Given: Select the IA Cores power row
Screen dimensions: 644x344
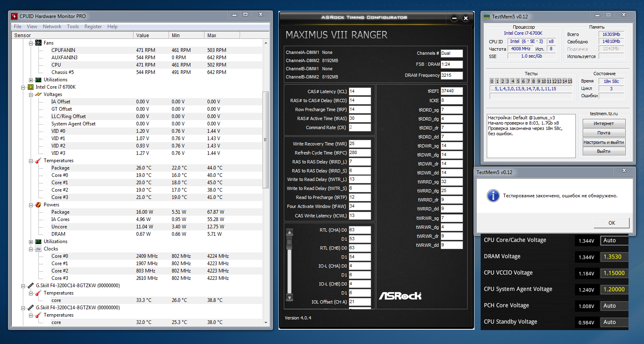Looking at the screenshot, I should pyautogui.click(x=137, y=219).
